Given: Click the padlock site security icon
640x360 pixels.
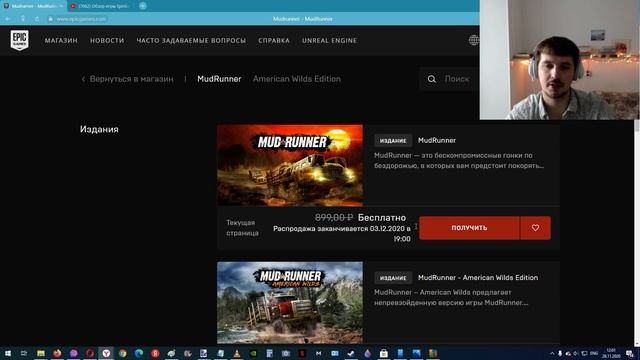Looking at the screenshot, I should pyautogui.click(x=51, y=19).
